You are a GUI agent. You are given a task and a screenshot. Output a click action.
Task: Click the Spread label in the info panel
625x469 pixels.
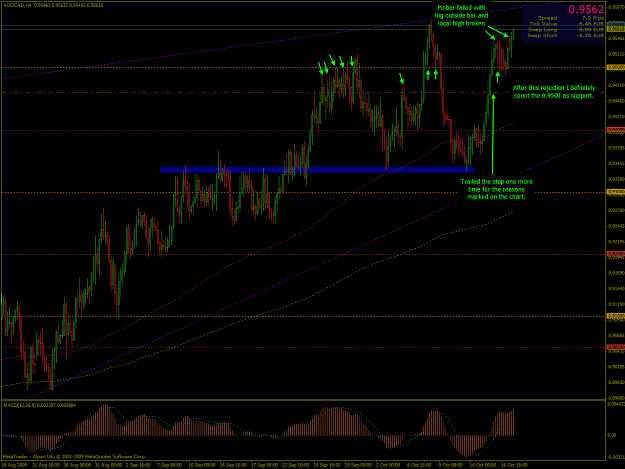[x=547, y=18]
